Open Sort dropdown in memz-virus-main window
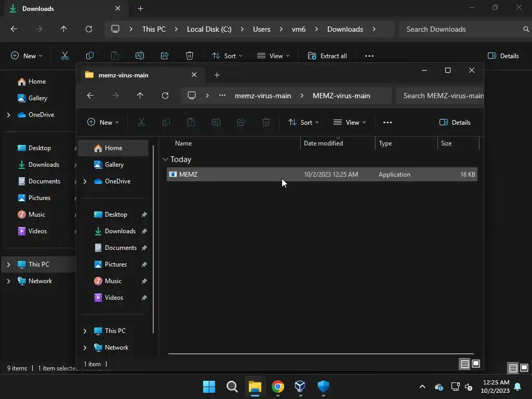The height and width of the screenshot is (399, 532). tap(303, 123)
